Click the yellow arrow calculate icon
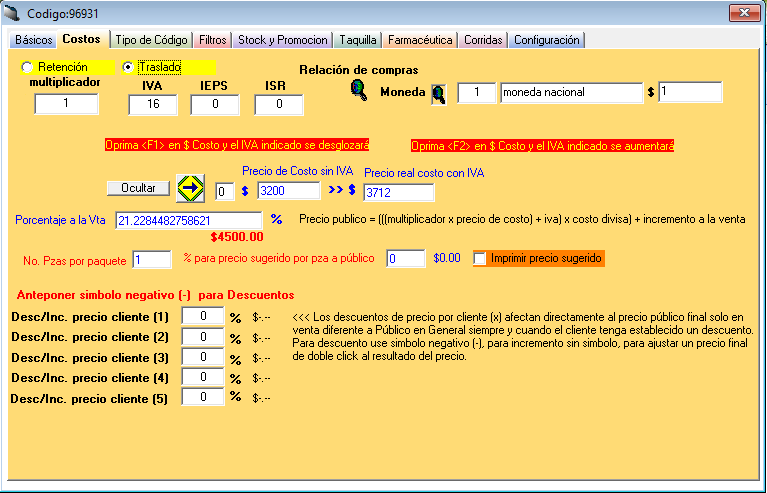The width and height of the screenshot is (767, 493). coord(191,188)
